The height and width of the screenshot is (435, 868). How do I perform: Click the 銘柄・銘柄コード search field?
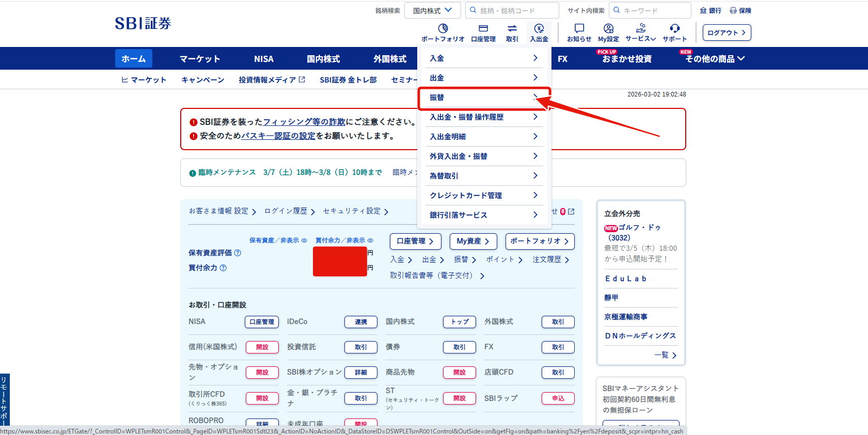(512, 10)
